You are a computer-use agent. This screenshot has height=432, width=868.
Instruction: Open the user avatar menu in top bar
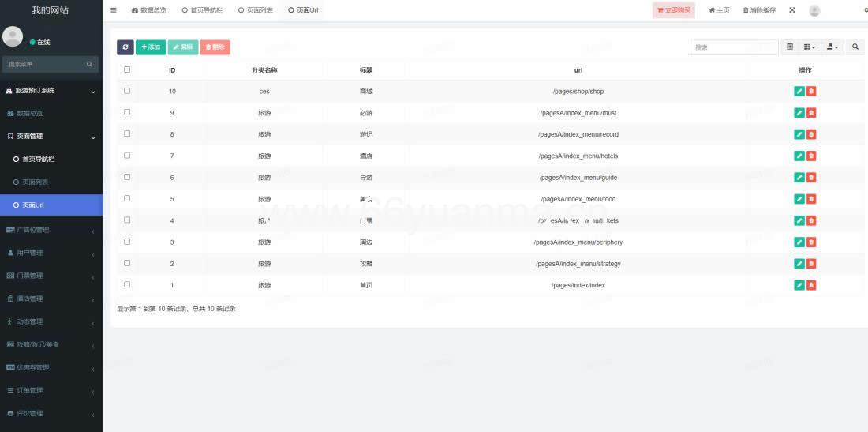pyautogui.click(x=814, y=10)
